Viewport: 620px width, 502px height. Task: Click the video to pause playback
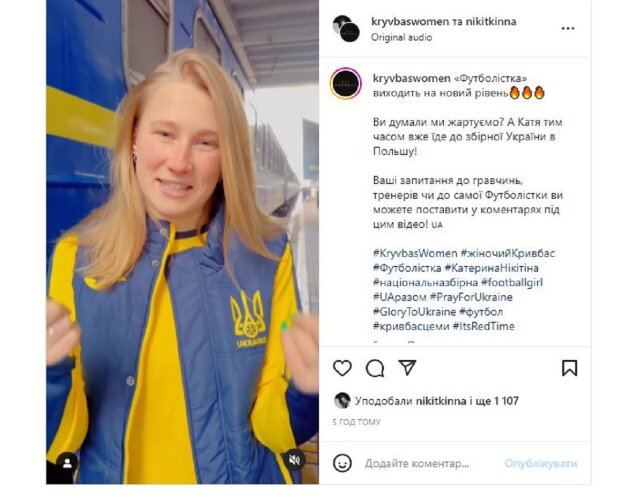pyautogui.click(x=182, y=242)
